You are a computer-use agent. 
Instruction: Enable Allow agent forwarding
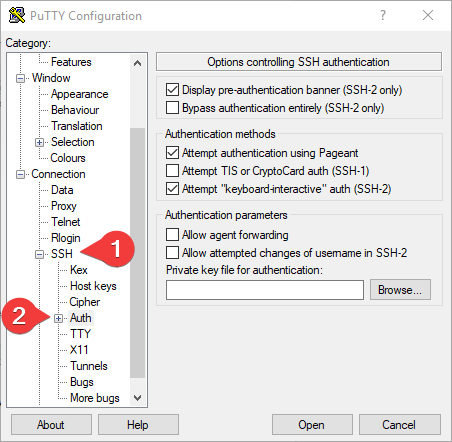pyautogui.click(x=172, y=234)
